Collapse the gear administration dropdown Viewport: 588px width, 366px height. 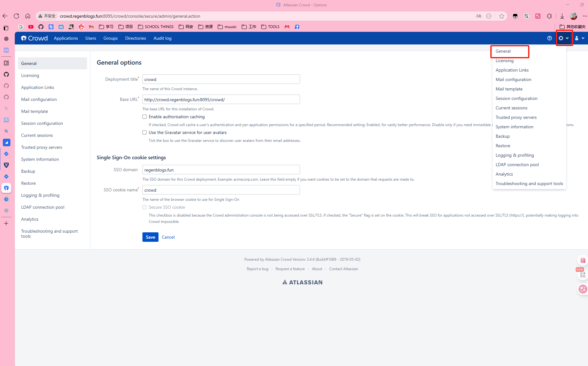[564, 38]
